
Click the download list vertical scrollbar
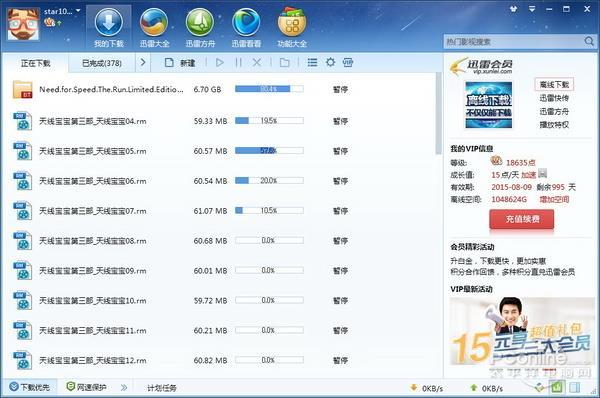pyautogui.click(x=439, y=113)
